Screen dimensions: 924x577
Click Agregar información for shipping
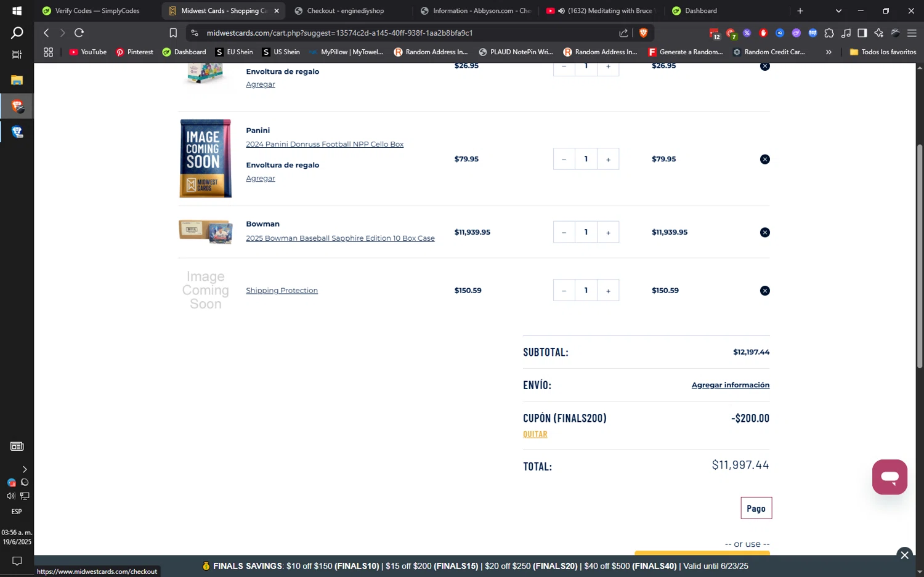click(730, 385)
